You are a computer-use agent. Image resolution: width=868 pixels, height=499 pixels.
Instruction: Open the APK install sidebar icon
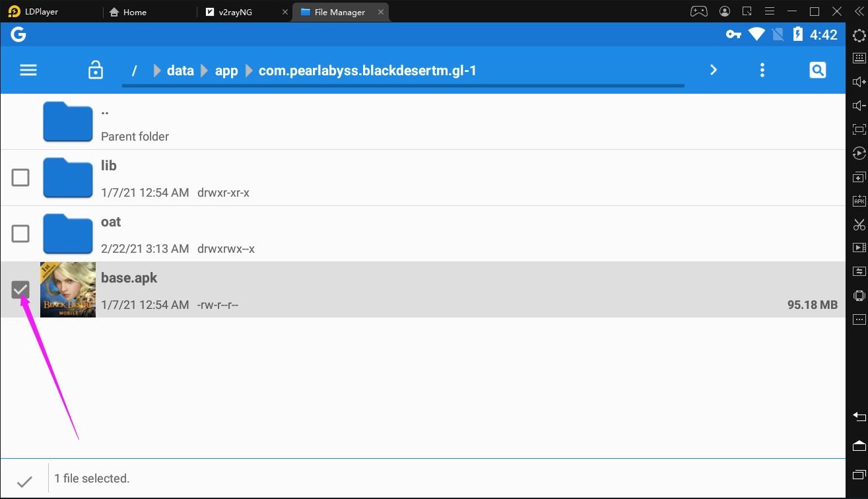pyautogui.click(x=859, y=201)
